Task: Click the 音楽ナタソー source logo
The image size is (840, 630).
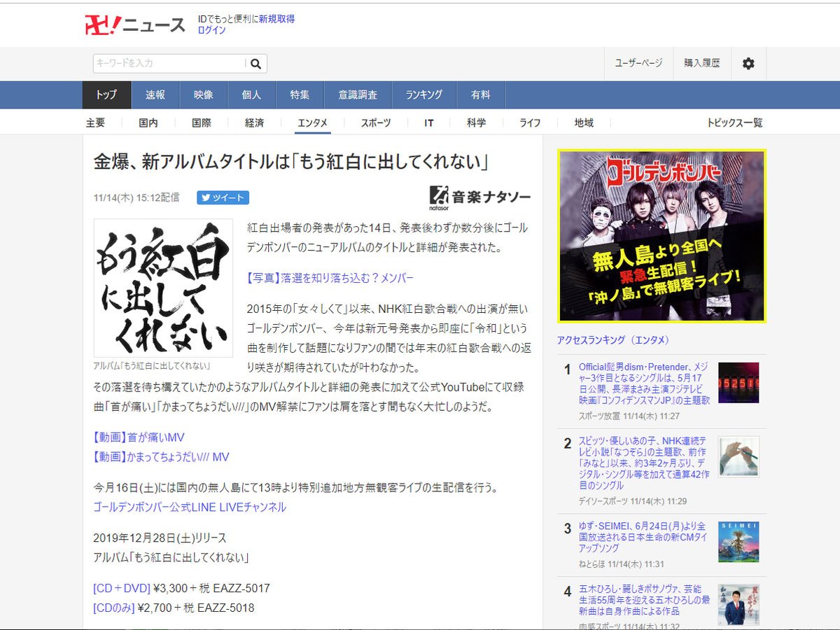Action: pyautogui.click(x=479, y=198)
